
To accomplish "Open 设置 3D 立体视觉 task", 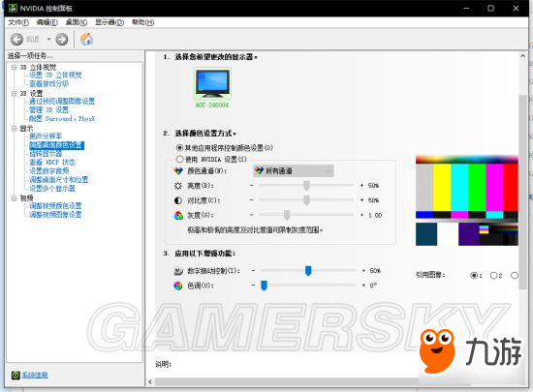I will click(55, 75).
